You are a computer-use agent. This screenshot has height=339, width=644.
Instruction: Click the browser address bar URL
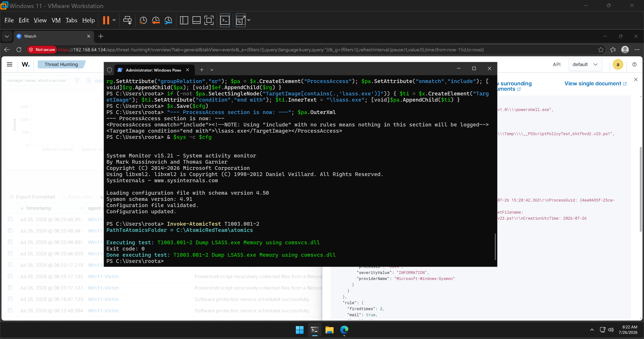point(271,50)
